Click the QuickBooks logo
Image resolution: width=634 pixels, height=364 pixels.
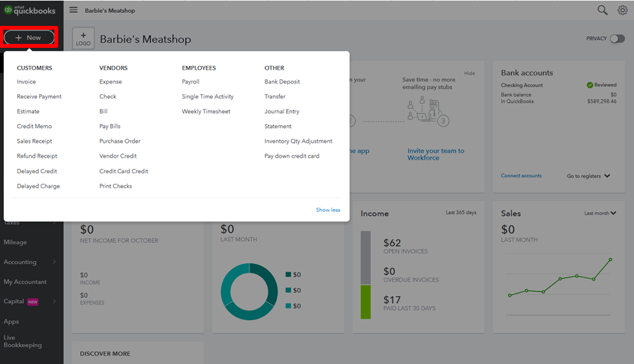pyautogui.click(x=30, y=10)
